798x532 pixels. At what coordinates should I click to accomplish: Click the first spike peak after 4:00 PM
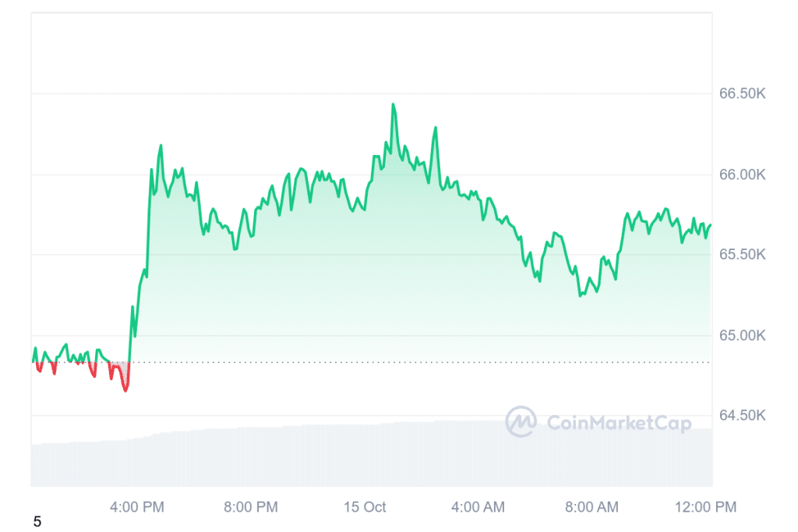click(x=161, y=145)
